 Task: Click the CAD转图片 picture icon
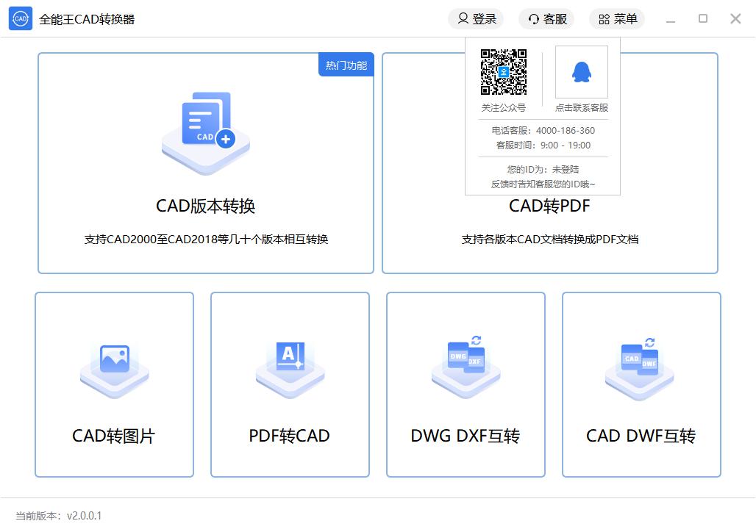[x=115, y=367]
